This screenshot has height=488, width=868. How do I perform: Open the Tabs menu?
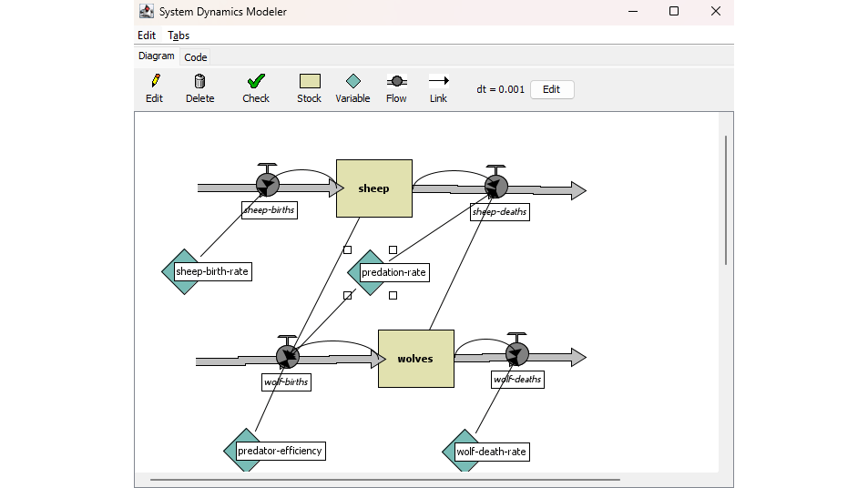pos(179,36)
